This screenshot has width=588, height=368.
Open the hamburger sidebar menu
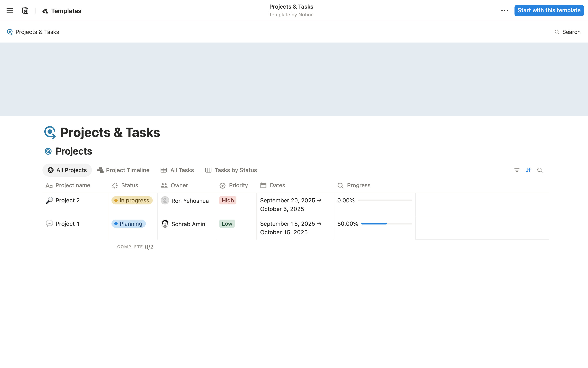[x=10, y=11]
